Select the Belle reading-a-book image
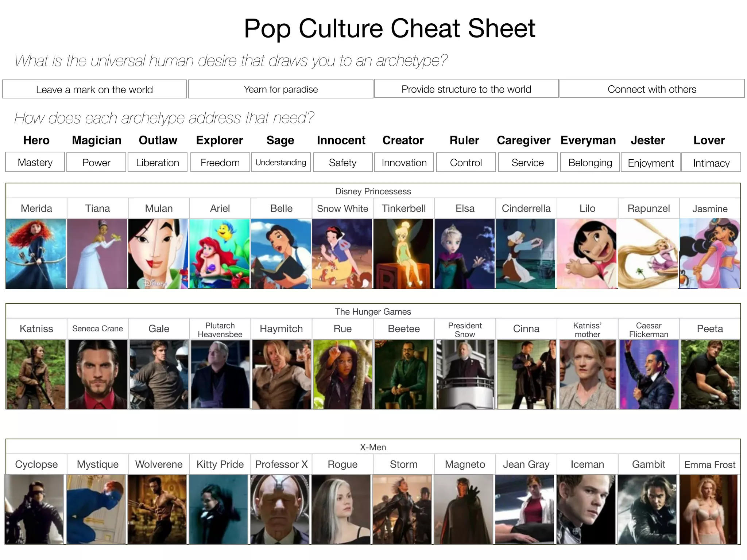This screenshot has width=747, height=560. 281,254
